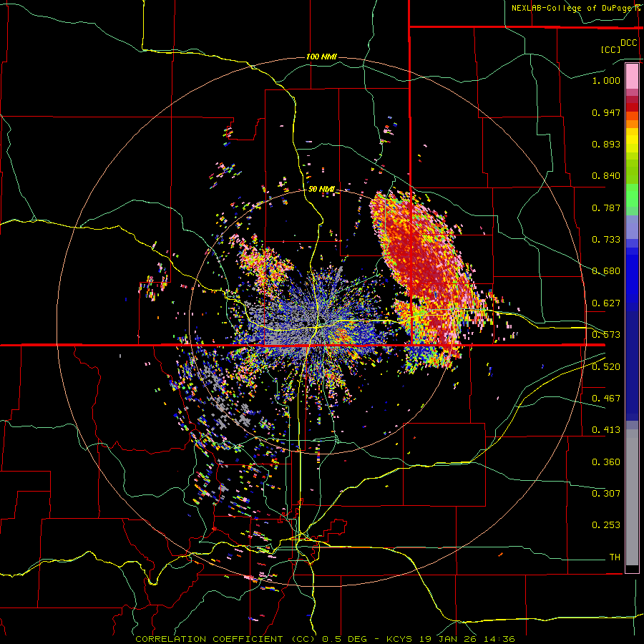Click the 0.627 value on the color scale

606,303
